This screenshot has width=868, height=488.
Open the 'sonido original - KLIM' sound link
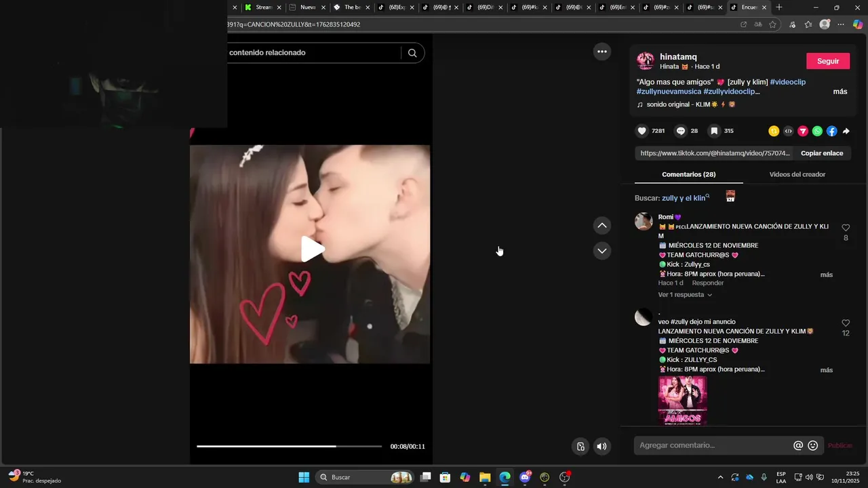click(x=686, y=104)
